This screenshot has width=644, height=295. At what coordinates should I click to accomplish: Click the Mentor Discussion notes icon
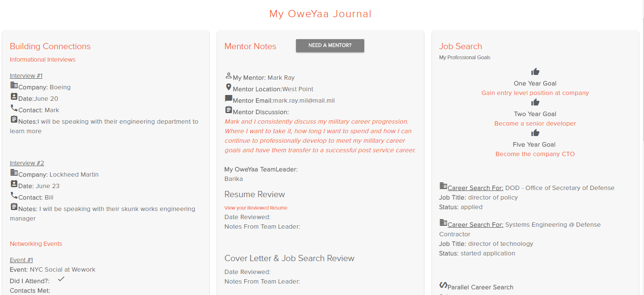coord(228,109)
